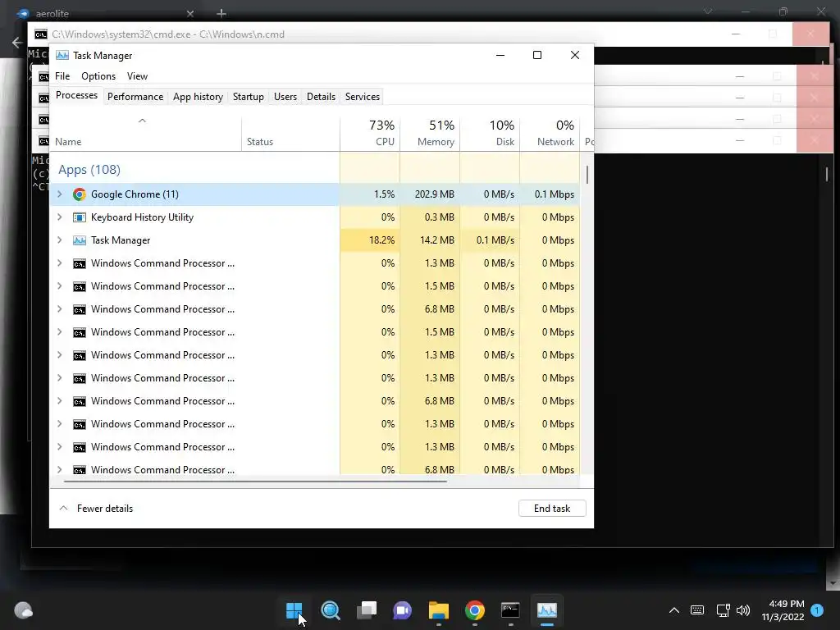Image resolution: width=840 pixels, height=630 pixels.
Task: Open the notification center badge
Action: [817, 610]
